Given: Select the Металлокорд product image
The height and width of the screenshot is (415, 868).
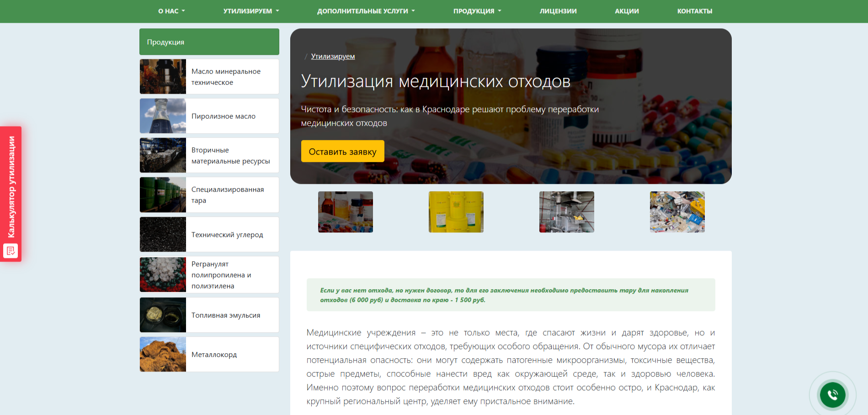Looking at the screenshot, I should (x=163, y=354).
